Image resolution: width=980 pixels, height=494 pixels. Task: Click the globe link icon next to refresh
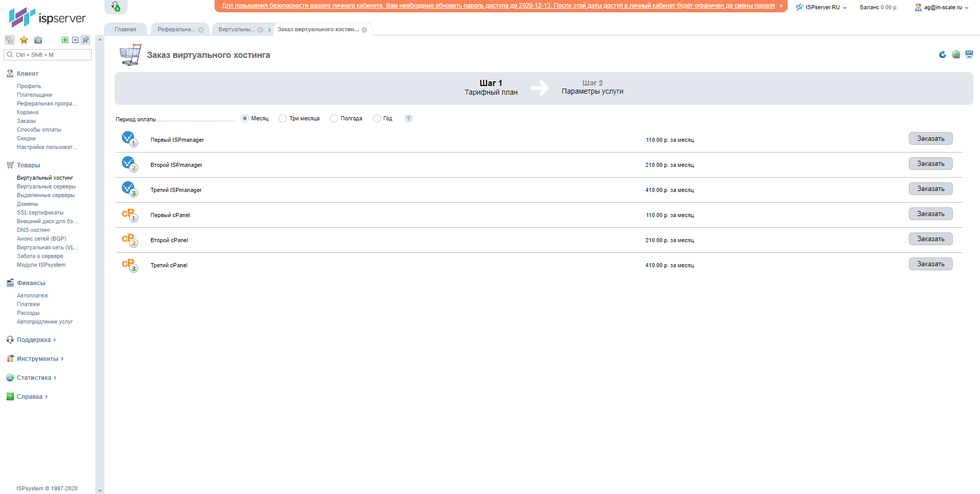956,54
